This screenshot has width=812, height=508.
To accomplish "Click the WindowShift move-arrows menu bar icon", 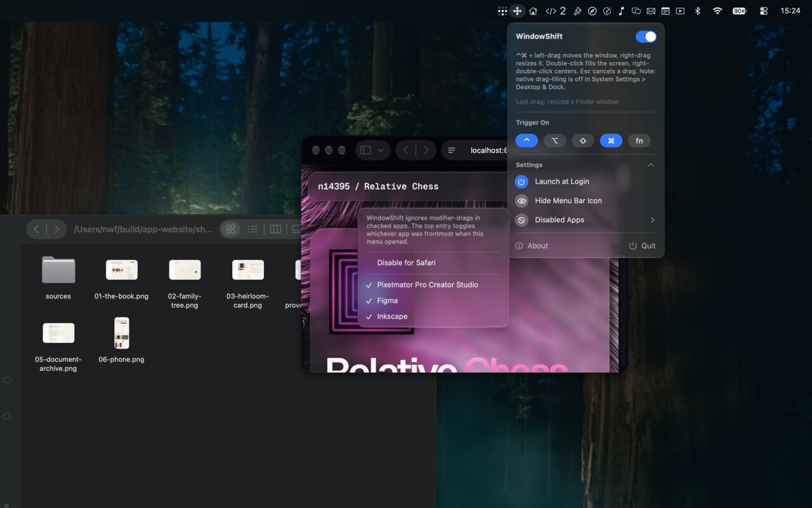I will click(518, 11).
